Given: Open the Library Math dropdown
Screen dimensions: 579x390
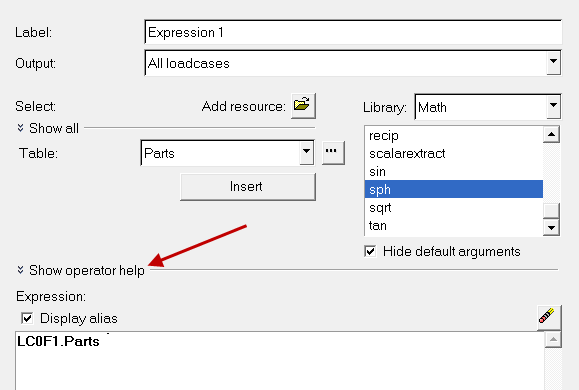Looking at the screenshot, I should tap(553, 107).
